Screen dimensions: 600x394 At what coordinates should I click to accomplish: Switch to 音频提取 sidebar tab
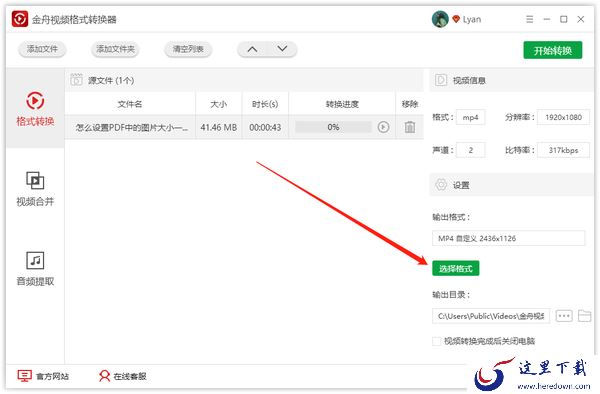tap(35, 269)
